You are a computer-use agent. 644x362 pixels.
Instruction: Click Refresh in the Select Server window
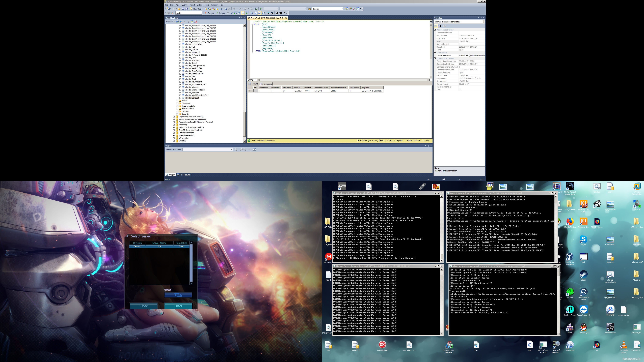[x=178, y=295]
